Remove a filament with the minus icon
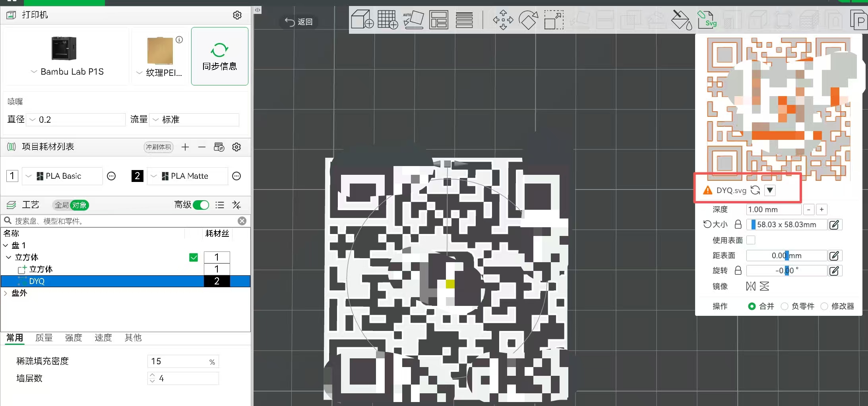The height and width of the screenshot is (406, 868). pos(202,147)
